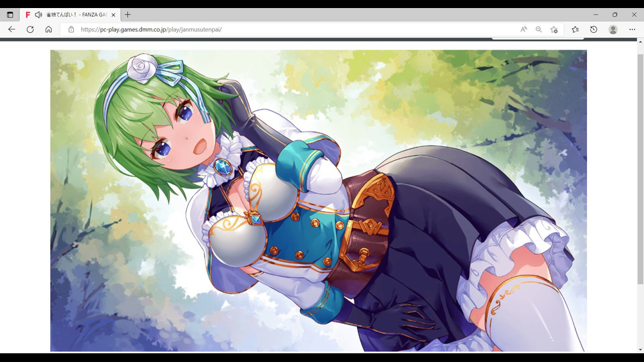This screenshot has width=644, height=362.
Task: View site information lock icon
Action: (x=71, y=29)
